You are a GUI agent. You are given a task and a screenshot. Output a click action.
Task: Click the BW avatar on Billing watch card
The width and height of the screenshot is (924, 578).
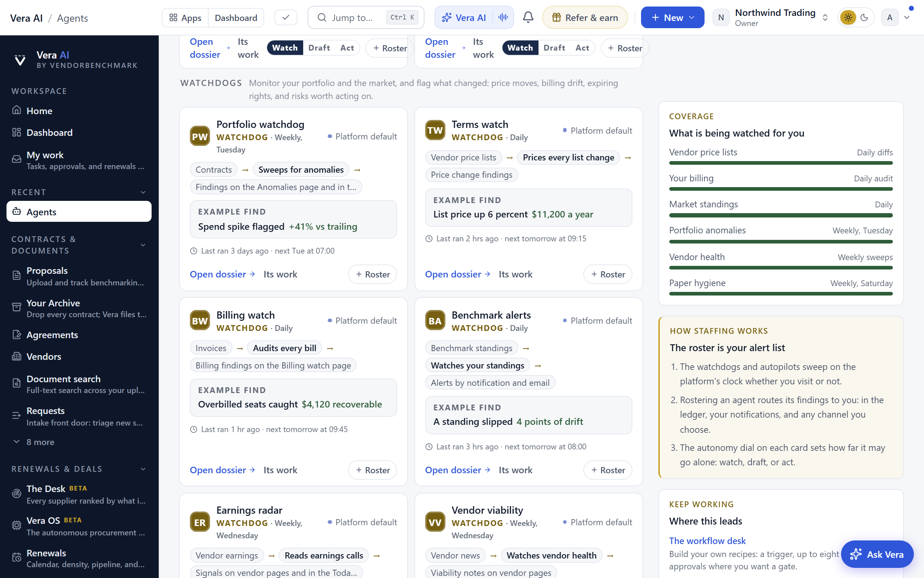pos(200,321)
